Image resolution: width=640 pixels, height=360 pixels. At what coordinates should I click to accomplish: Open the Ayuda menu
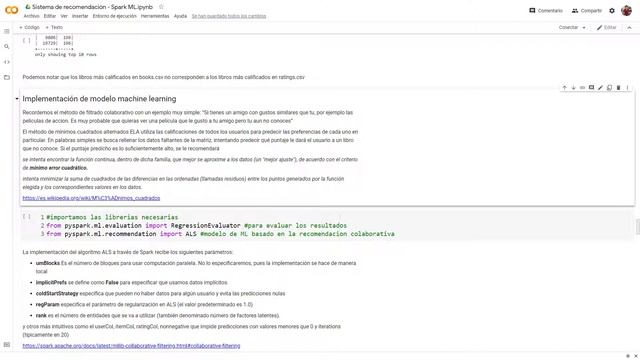coord(180,16)
